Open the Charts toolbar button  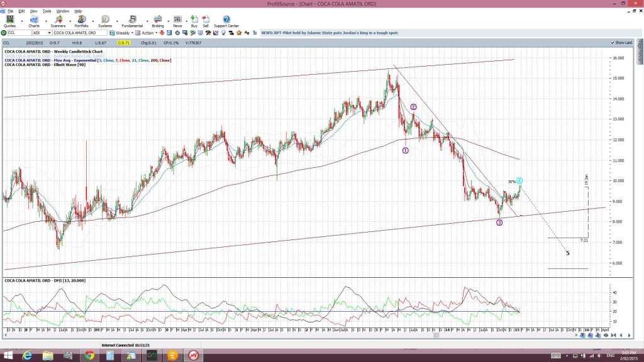click(34, 21)
